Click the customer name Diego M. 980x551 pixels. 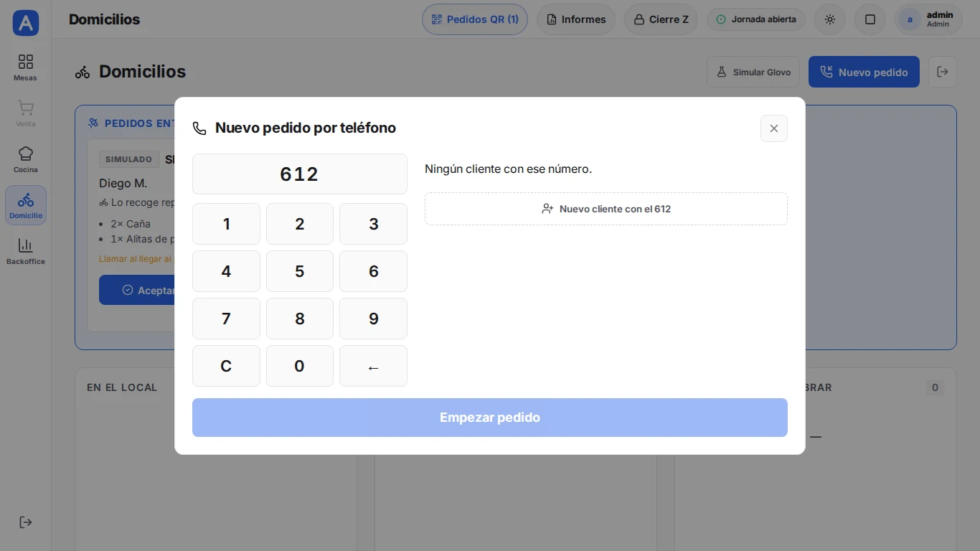pyautogui.click(x=123, y=183)
